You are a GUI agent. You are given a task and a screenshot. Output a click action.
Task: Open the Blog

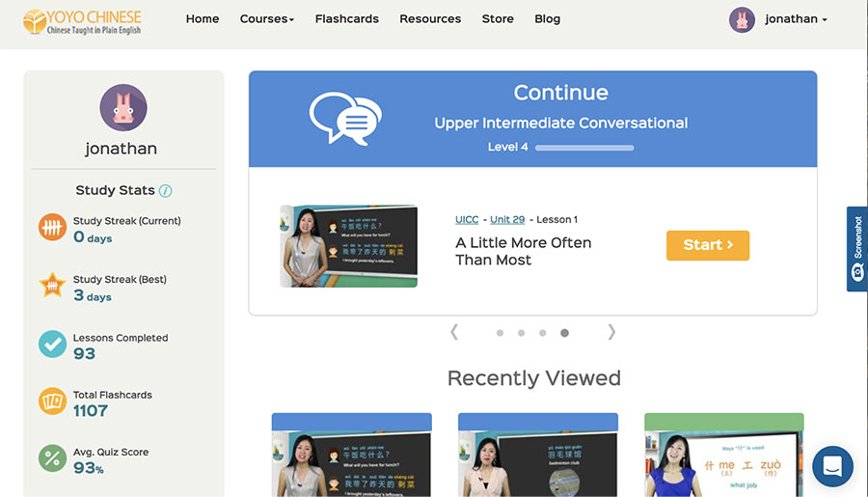pyautogui.click(x=547, y=19)
